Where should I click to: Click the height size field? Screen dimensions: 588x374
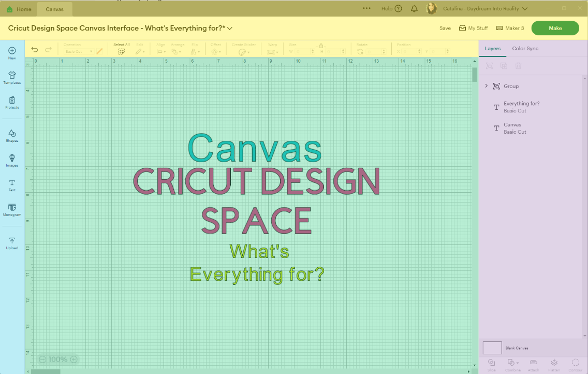(x=335, y=51)
